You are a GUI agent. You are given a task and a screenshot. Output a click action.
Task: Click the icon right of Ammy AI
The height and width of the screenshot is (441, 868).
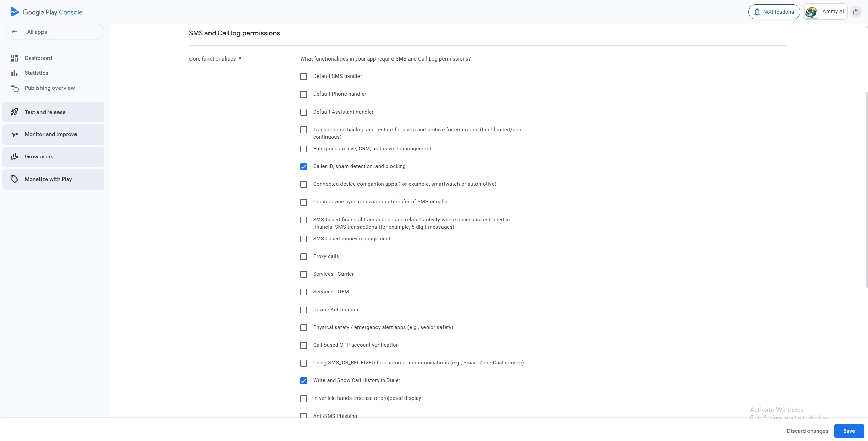[x=856, y=12]
